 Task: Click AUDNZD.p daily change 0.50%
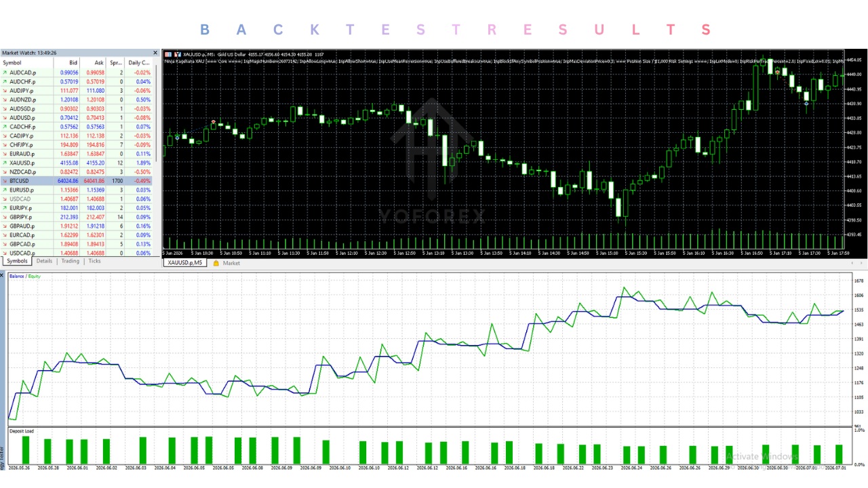pos(143,100)
